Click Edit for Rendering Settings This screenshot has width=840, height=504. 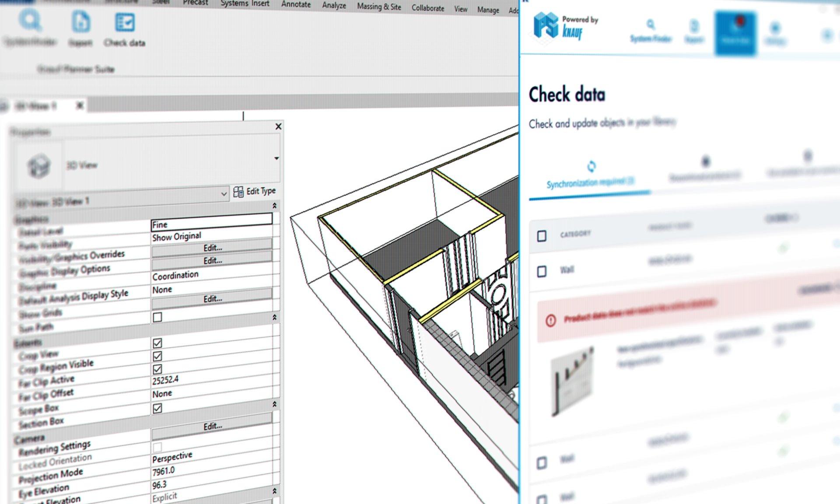point(212,427)
